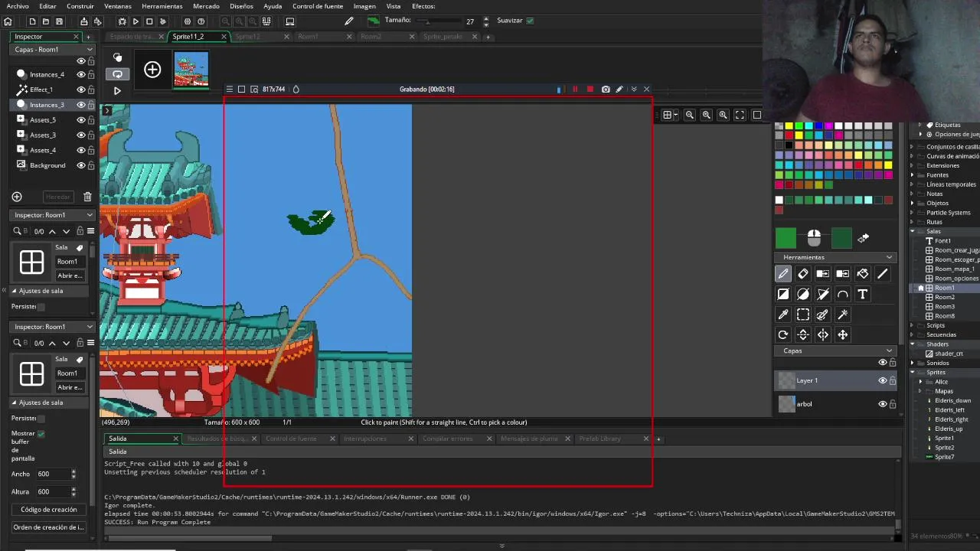Collapse the Salas folder in asset tree
The image size is (980, 551).
tap(913, 231)
